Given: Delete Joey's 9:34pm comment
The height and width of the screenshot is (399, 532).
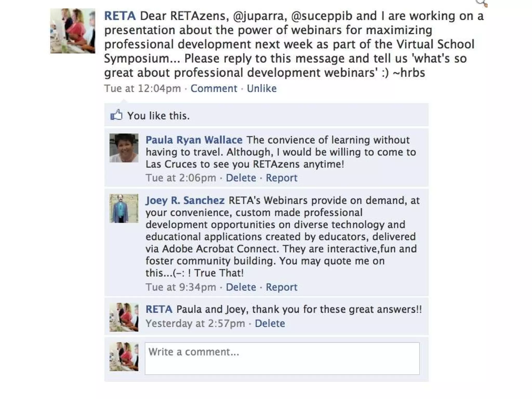Looking at the screenshot, I should point(241,287).
